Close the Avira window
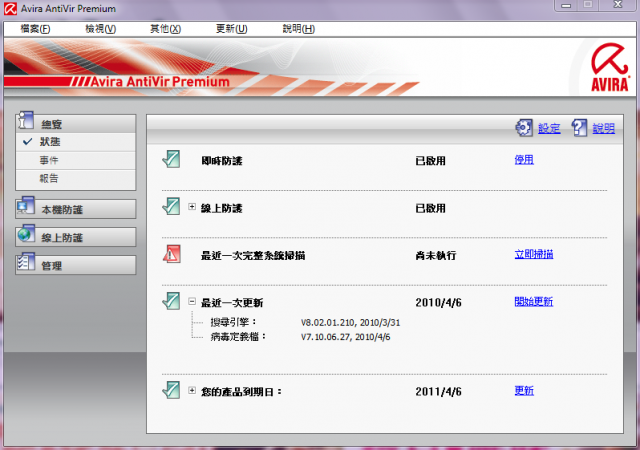640x450 pixels. click(x=618, y=5)
